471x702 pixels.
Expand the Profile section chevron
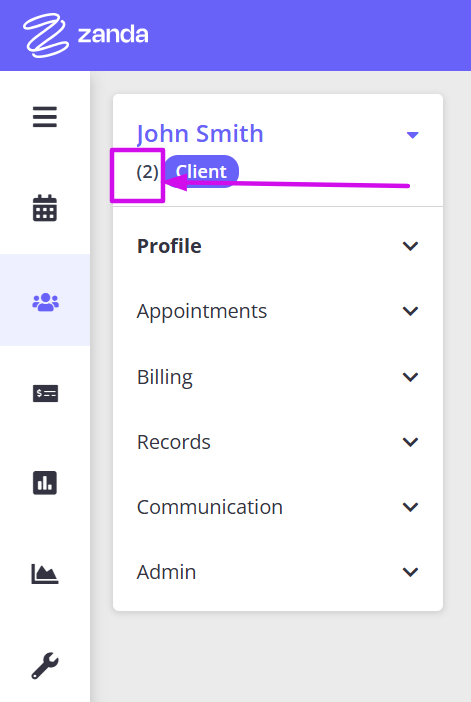(x=410, y=246)
